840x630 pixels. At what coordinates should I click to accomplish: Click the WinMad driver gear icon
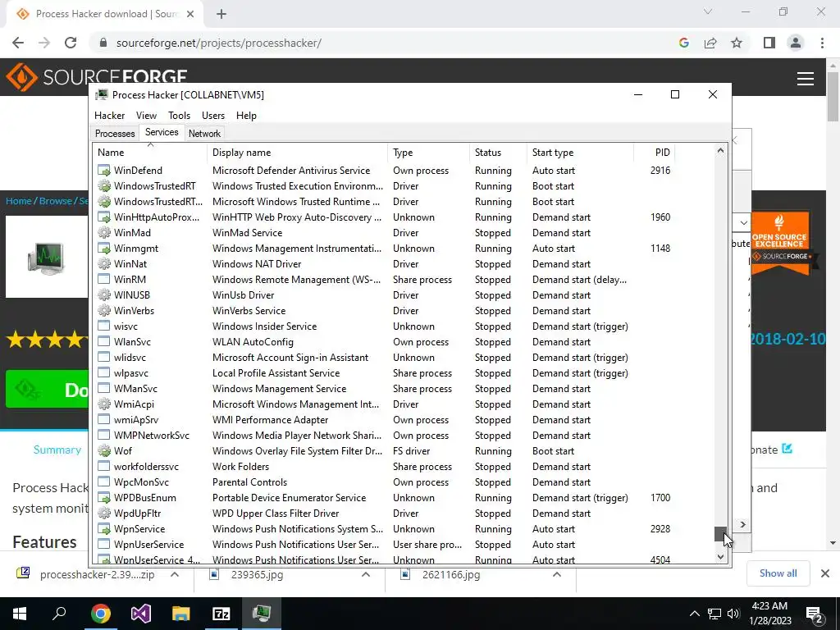(x=104, y=232)
